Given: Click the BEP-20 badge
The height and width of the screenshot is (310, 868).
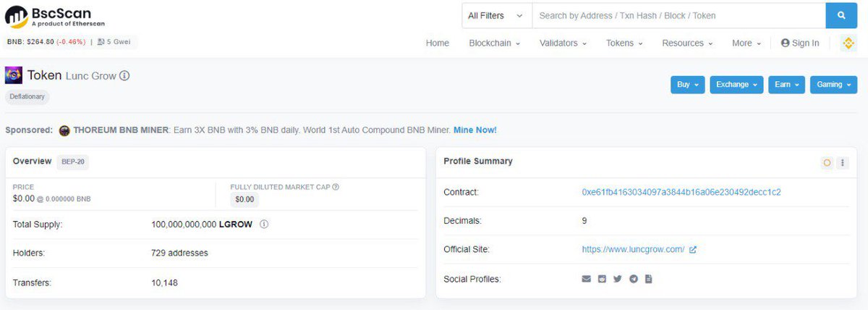Looking at the screenshot, I should point(73,162).
